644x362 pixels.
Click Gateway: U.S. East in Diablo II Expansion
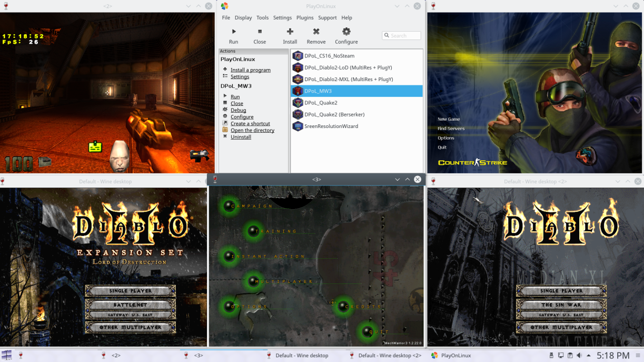point(131,315)
